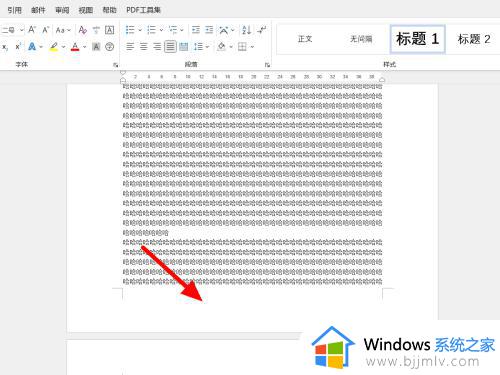Click the Numbering list icon
Viewport: 500px width, 375px height.
(x=151, y=30)
